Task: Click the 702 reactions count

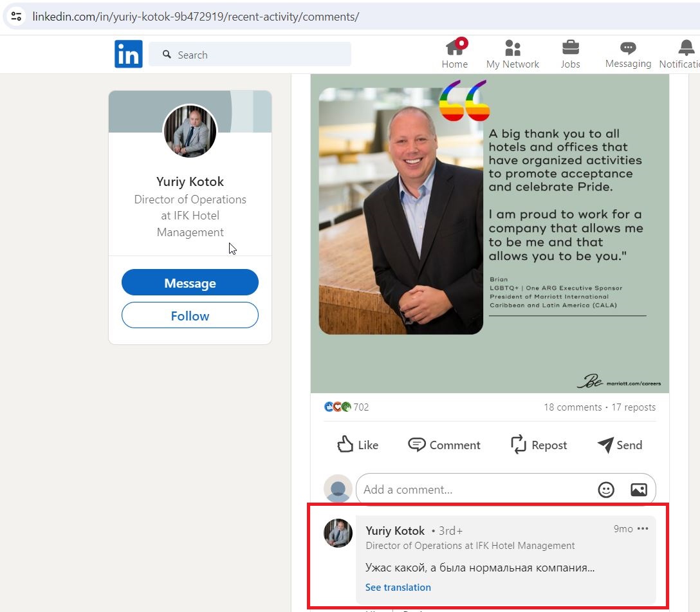Action: pyautogui.click(x=361, y=407)
